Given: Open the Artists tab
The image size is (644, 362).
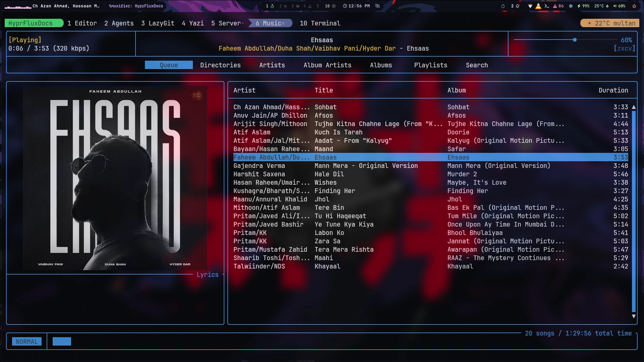Looking at the screenshot, I should point(272,65).
